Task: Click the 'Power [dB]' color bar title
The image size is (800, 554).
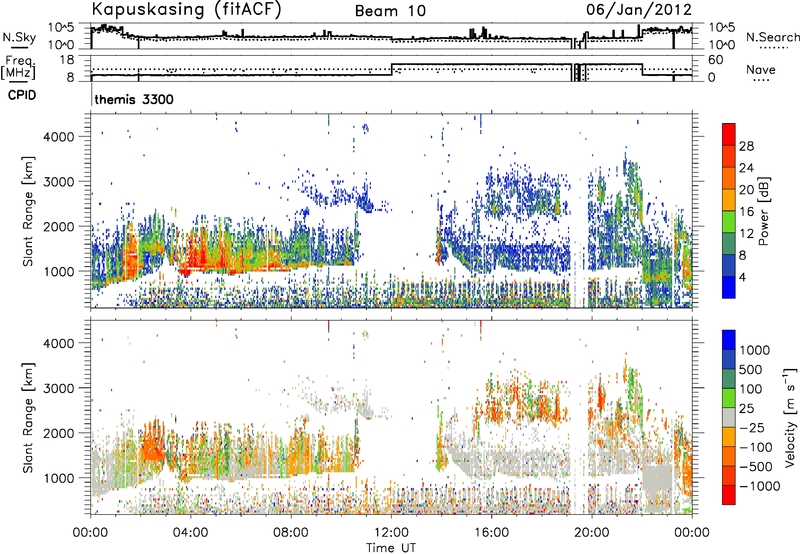Action: coord(763,211)
